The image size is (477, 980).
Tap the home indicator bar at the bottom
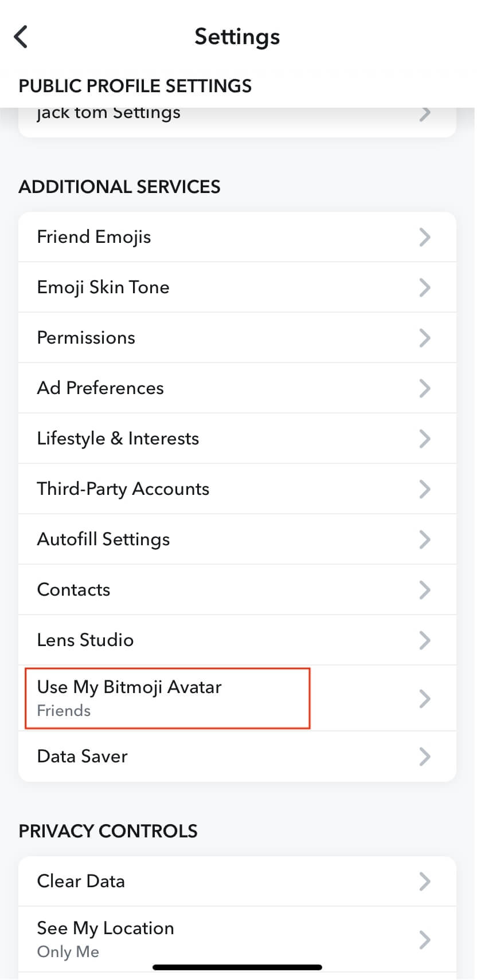click(x=237, y=967)
